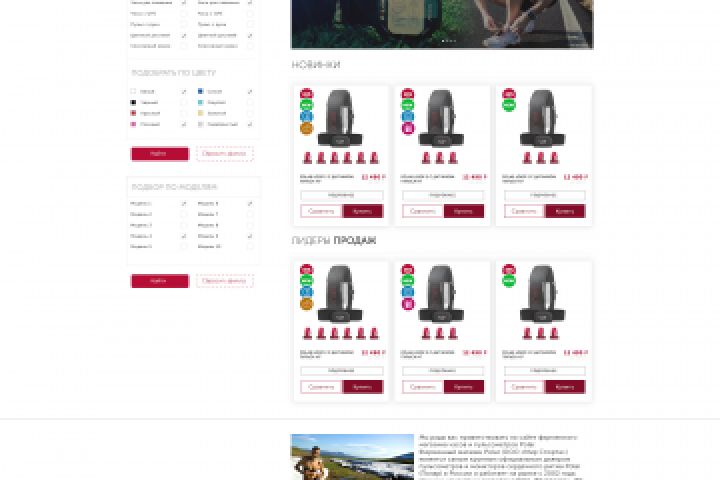This screenshot has width=720, height=480.
Task: Click Купить on the first Новинки product
Action: [x=363, y=211]
